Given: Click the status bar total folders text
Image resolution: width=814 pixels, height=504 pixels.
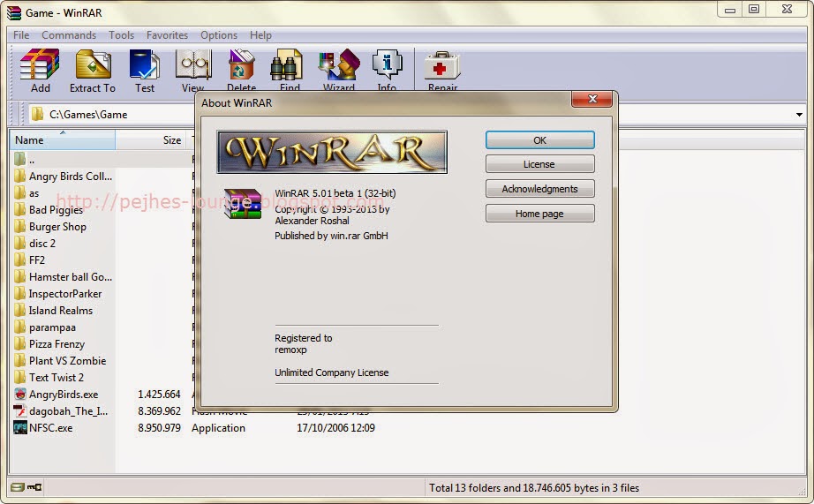Looking at the screenshot, I should tap(533, 488).
